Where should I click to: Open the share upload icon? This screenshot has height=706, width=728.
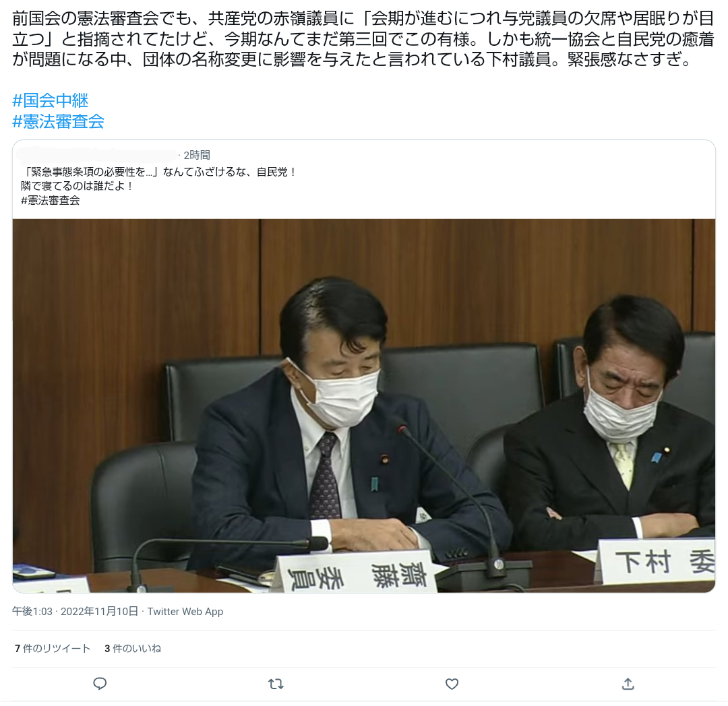628,684
